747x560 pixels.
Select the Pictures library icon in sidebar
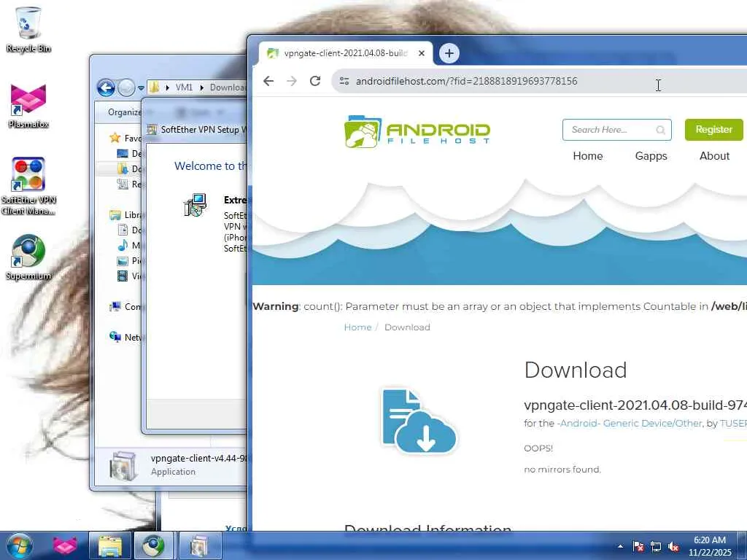[x=123, y=261]
